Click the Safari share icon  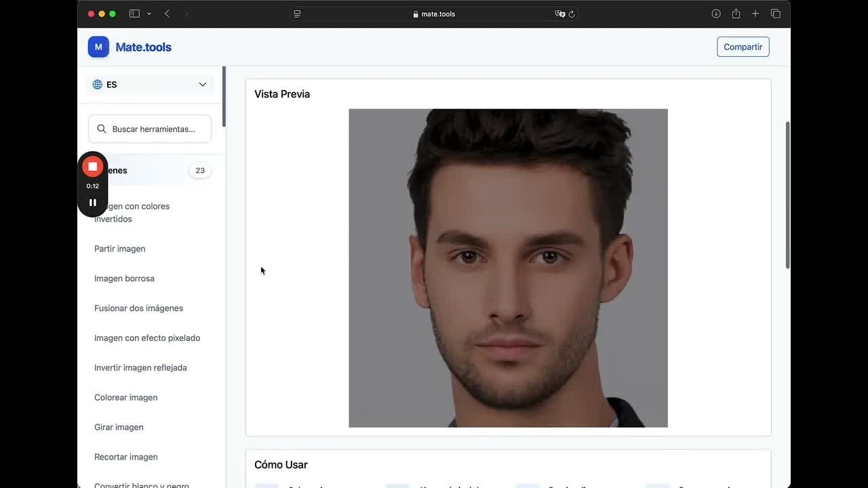tap(736, 14)
